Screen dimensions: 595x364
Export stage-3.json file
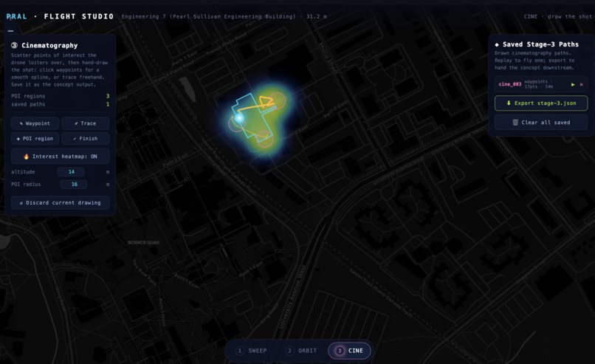(x=540, y=103)
